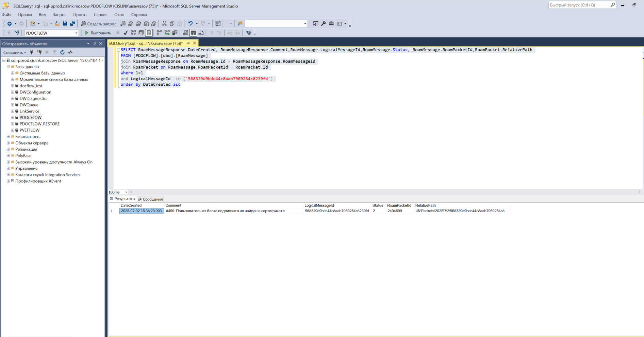Open the 100 % zoom dropdown
Viewport: 644px width, 337px height.
coord(126,192)
